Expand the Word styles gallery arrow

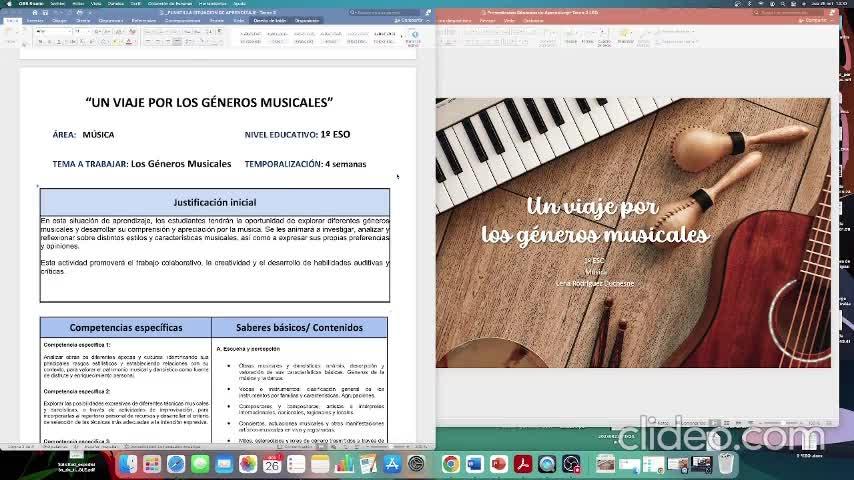tap(401, 36)
